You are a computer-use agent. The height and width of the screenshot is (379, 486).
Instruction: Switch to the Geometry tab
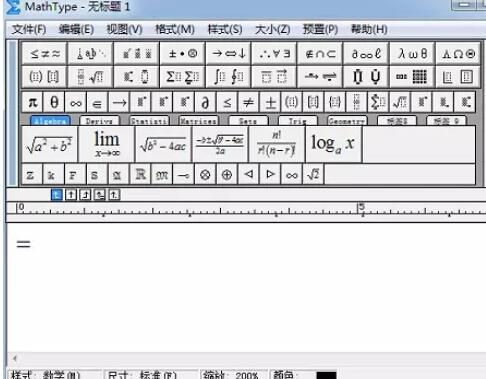click(x=347, y=121)
